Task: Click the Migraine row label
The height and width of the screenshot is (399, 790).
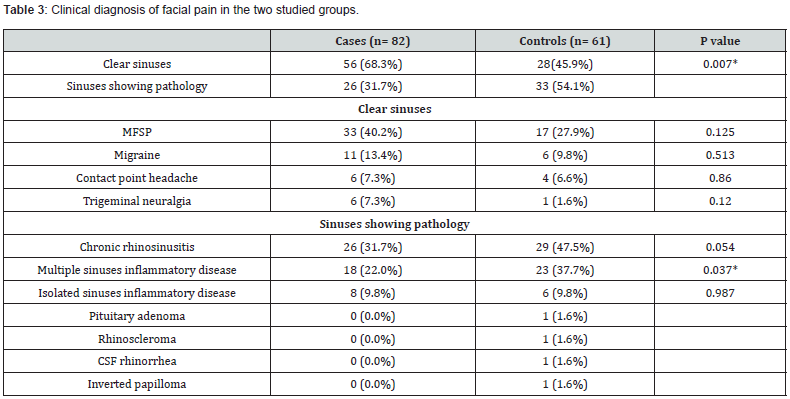Action: pyautogui.click(x=137, y=155)
